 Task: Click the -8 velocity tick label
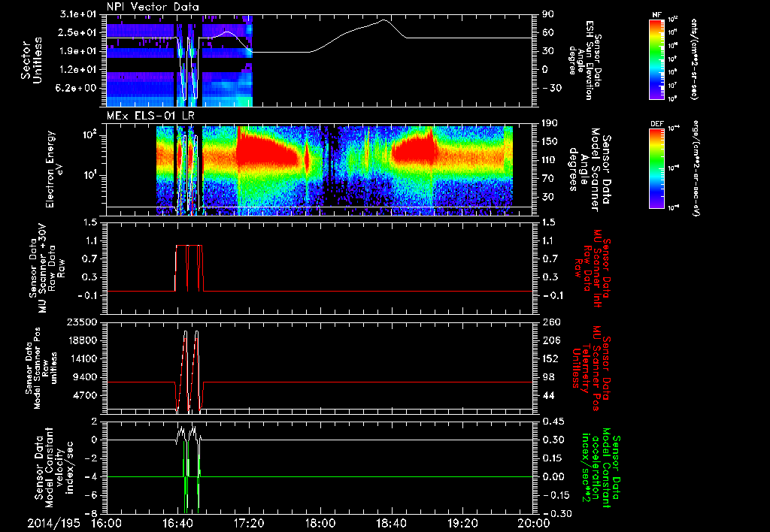coord(92,513)
